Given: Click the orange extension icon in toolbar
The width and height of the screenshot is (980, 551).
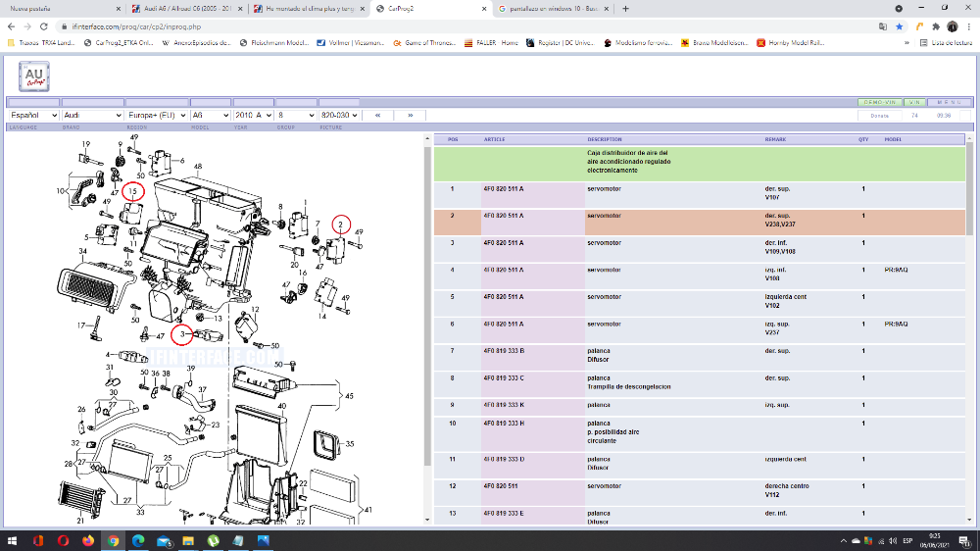Looking at the screenshot, I should click(x=919, y=26).
